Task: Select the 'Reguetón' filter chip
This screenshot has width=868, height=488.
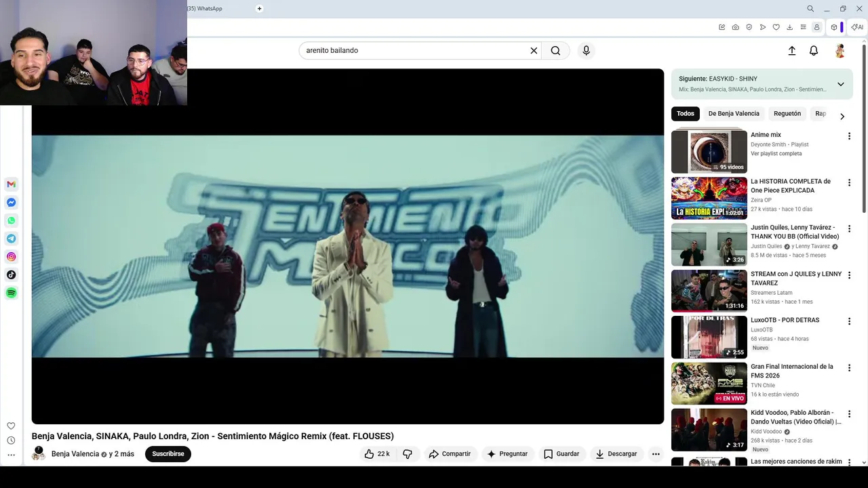Action: click(x=787, y=114)
